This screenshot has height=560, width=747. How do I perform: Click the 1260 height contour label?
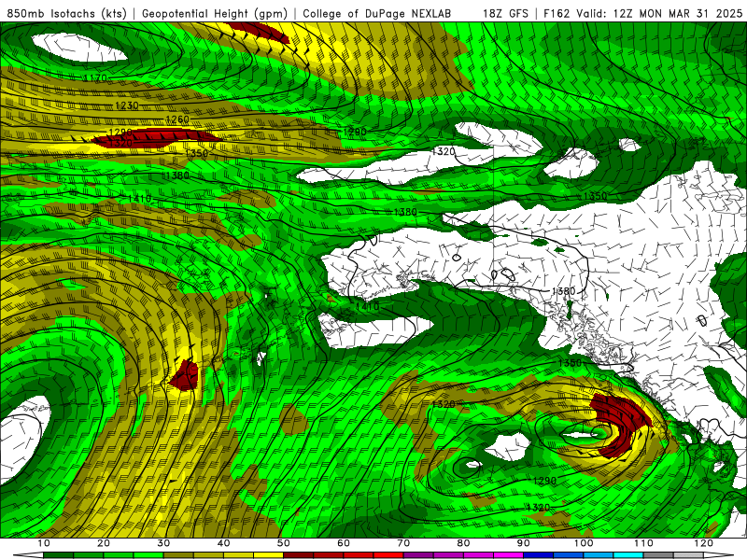click(177, 119)
